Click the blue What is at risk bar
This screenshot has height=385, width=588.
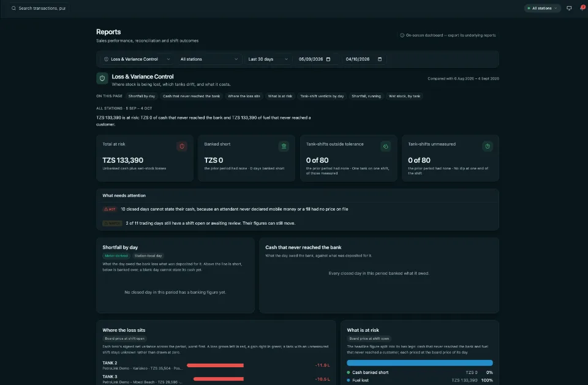[x=420, y=363]
